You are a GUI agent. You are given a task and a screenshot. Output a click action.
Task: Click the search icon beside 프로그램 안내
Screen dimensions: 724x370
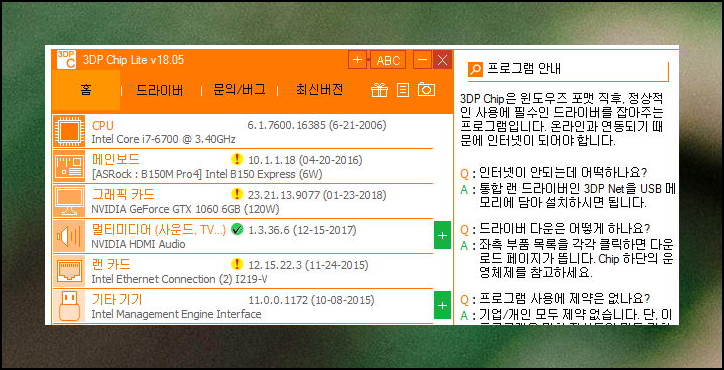tap(475, 69)
